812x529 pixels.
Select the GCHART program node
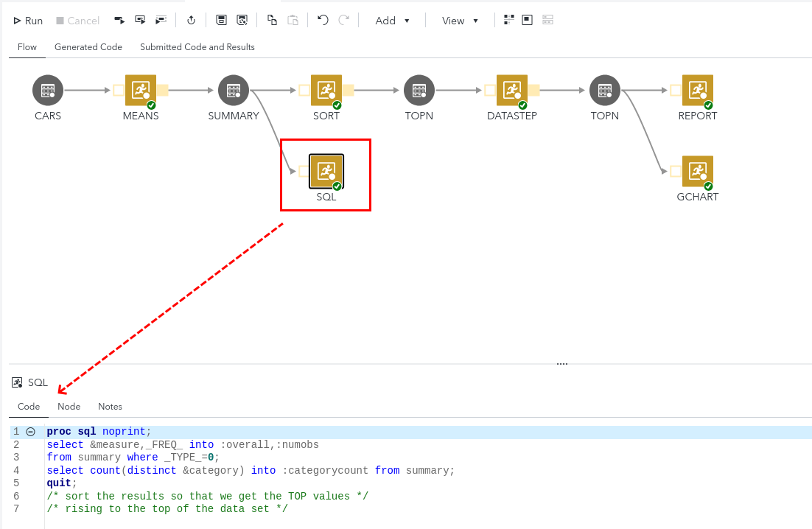tap(697, 171)
